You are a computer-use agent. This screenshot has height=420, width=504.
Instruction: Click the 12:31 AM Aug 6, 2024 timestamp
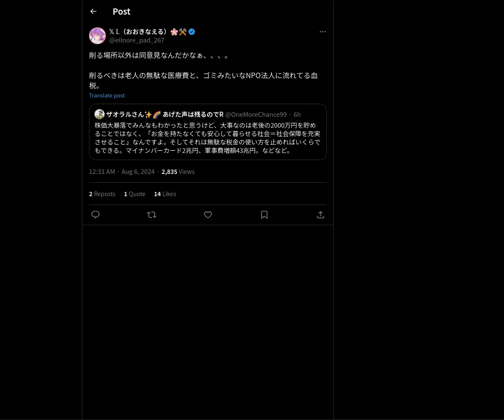pyautogui.click(x=122, y=171)
